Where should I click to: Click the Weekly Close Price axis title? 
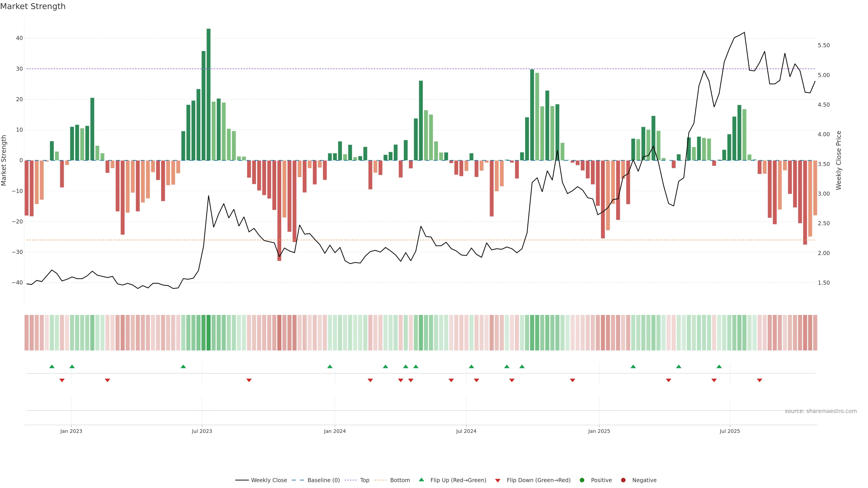click(839, 160)
